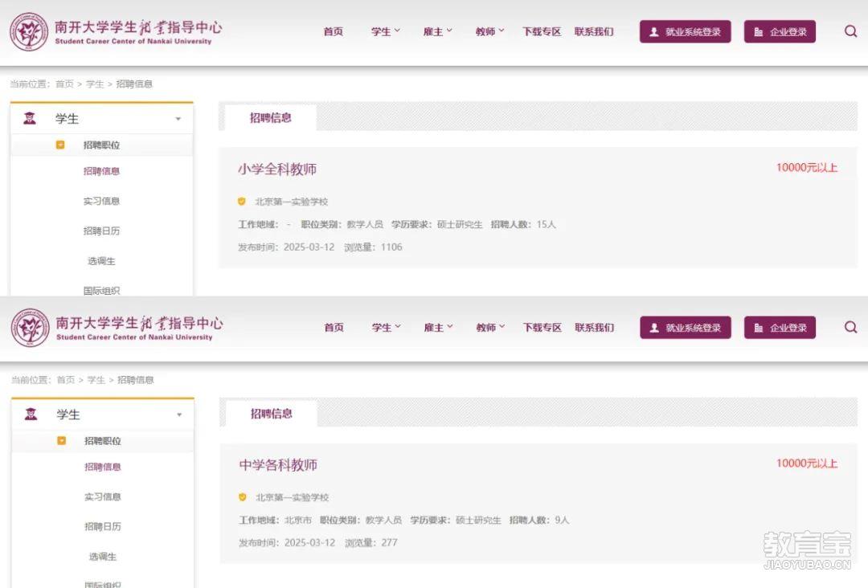
Task: Click 10000元以上 salary on 小学全科教师 listing
Action: point(807,168)
